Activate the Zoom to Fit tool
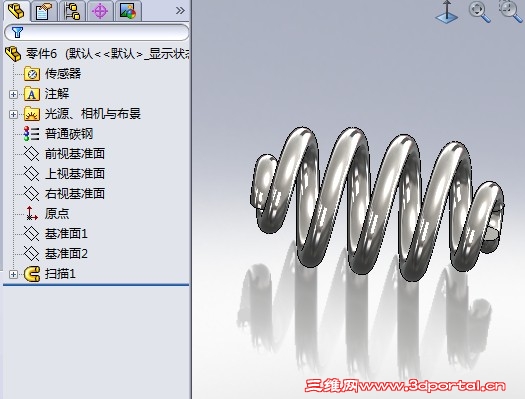The width and height of the screenshot is (525, 399). (x=479, y=12)
